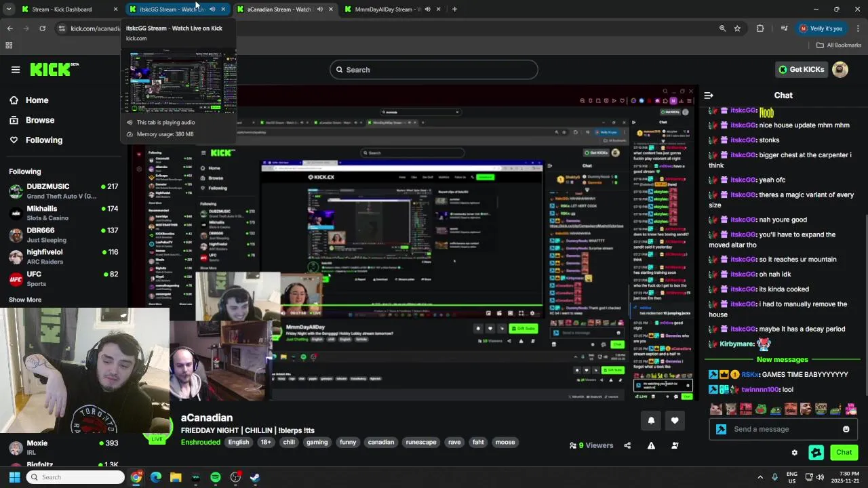Click Verify it's you profile button
The width and height of the screenshot is (868, 488).
821,28
